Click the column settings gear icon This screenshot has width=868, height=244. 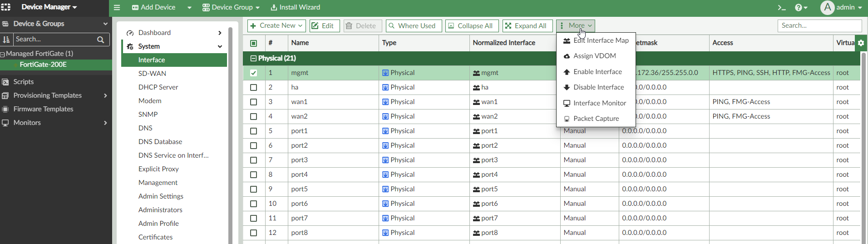tap(861, 43)
